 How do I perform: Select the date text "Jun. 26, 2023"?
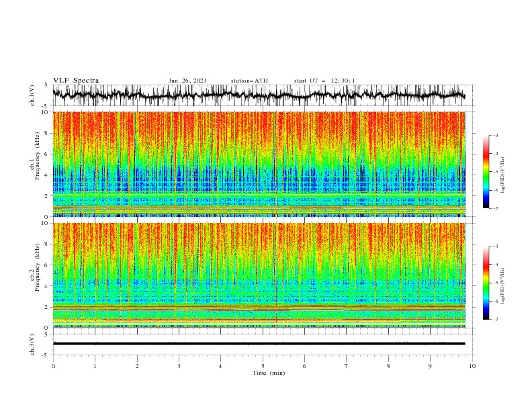187,81
